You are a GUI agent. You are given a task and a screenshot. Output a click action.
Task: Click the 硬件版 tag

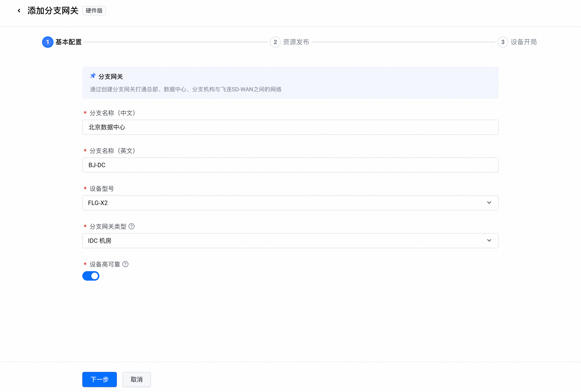pos(94,11)
